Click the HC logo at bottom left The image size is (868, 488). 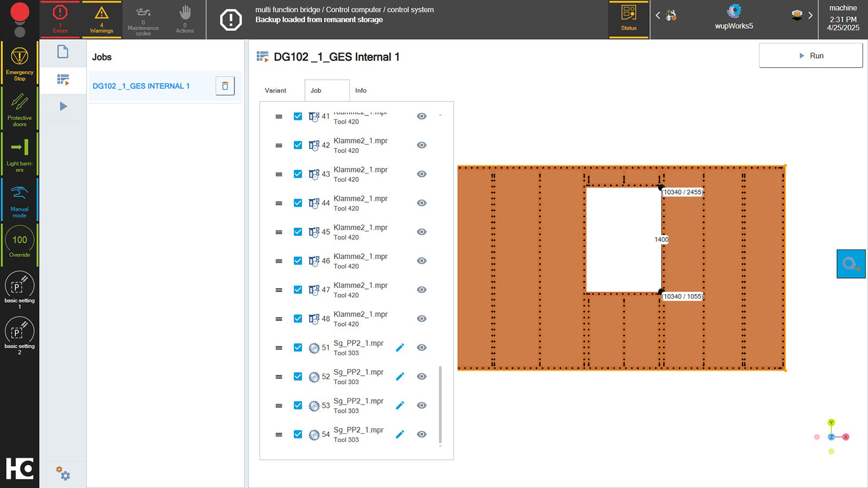click(x=20, y=468)
